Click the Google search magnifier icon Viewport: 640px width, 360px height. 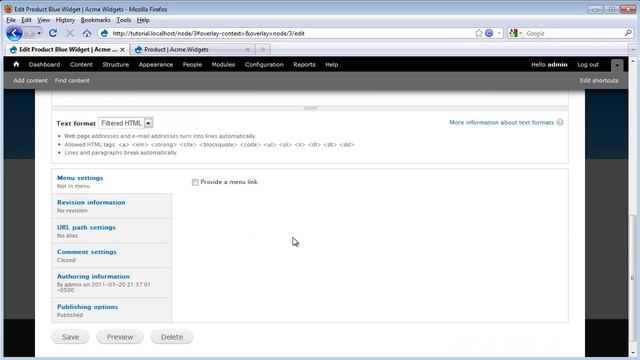click(x=628, y=33)
